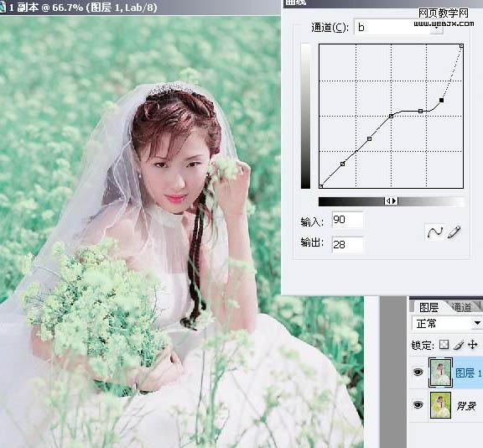
Task: Select the lower-left quarter curve point
Action: (x=342, y=164)
